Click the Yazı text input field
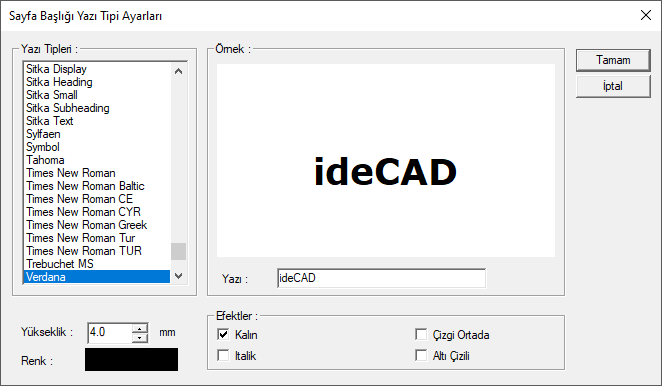Screen dimensions: 662x386 [x=381, y=278]
